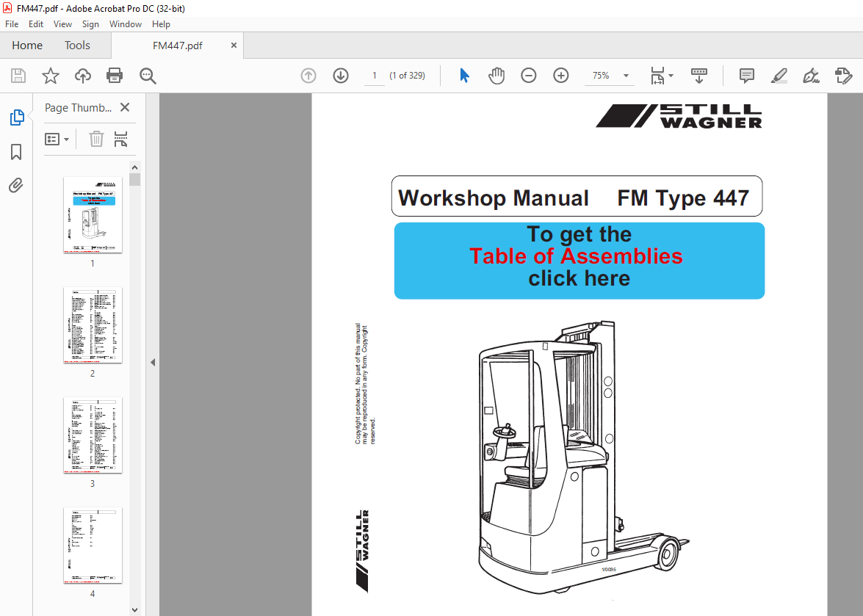Click the scrolling mode keyboard icon
The image size is (863, 616).
click(699, 76)
